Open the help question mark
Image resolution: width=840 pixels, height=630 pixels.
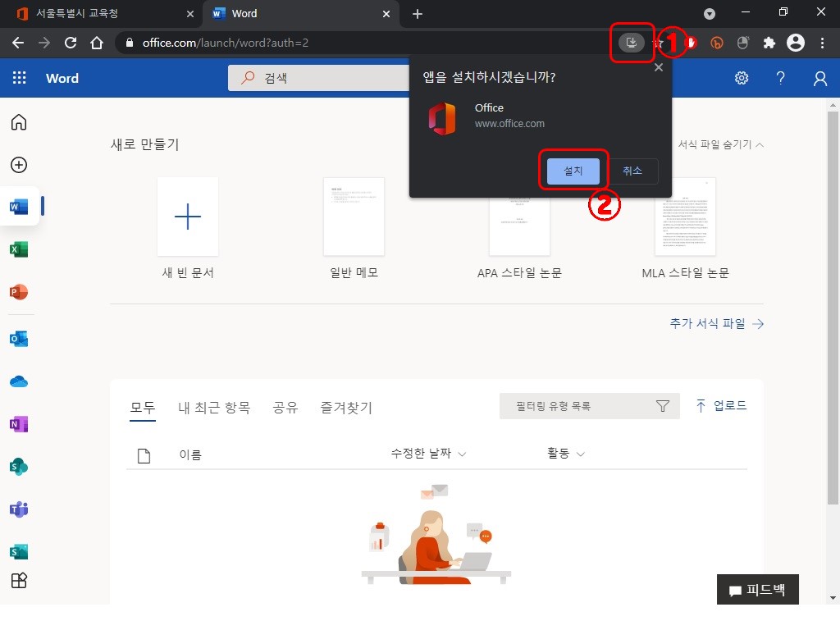781,78
